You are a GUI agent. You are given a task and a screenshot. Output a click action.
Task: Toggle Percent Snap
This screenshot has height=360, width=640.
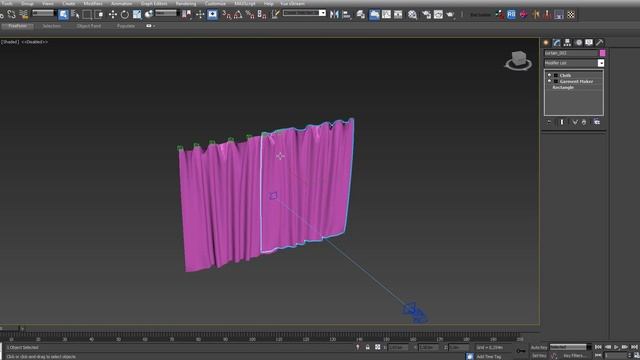(250, 15)
